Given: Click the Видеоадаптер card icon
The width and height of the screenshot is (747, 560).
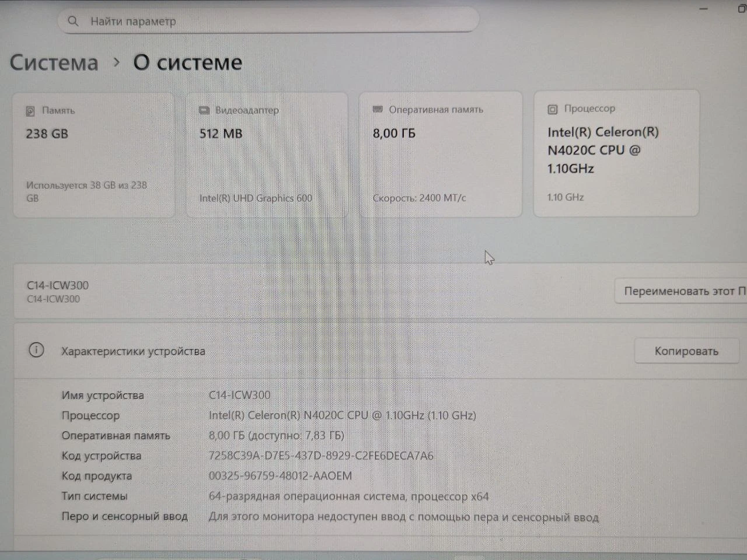Looking at the screenshot, I should tap(204, 110).
